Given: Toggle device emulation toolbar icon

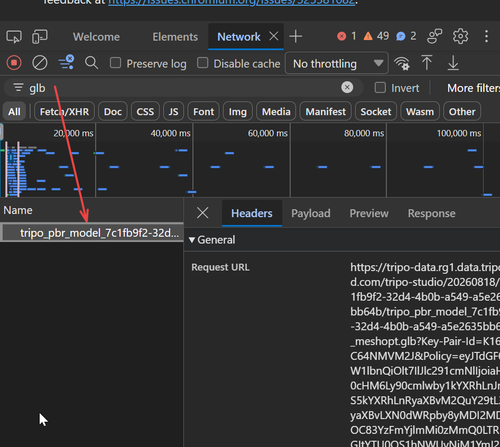Looking at the screenshot, I should (40, 37).
